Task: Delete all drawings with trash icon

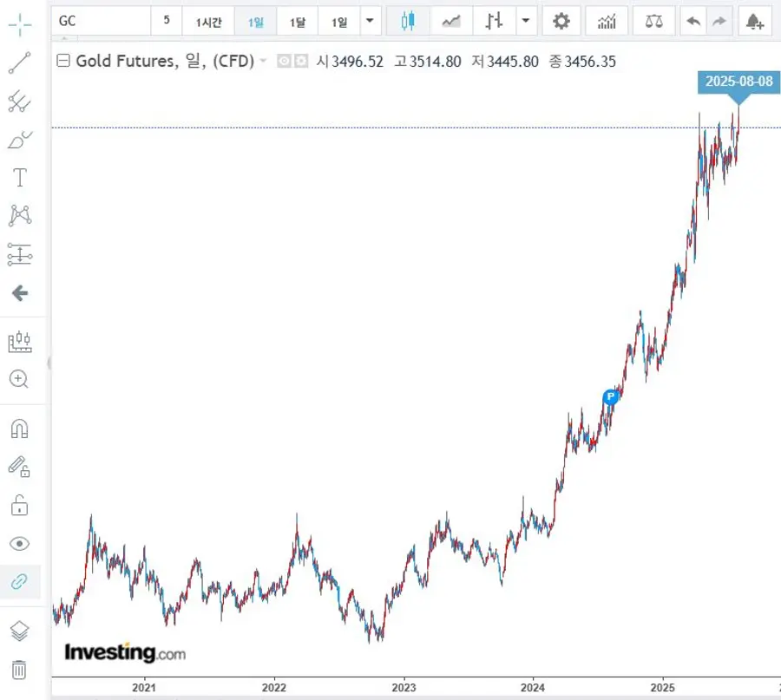Action: (x=19, y=670)
